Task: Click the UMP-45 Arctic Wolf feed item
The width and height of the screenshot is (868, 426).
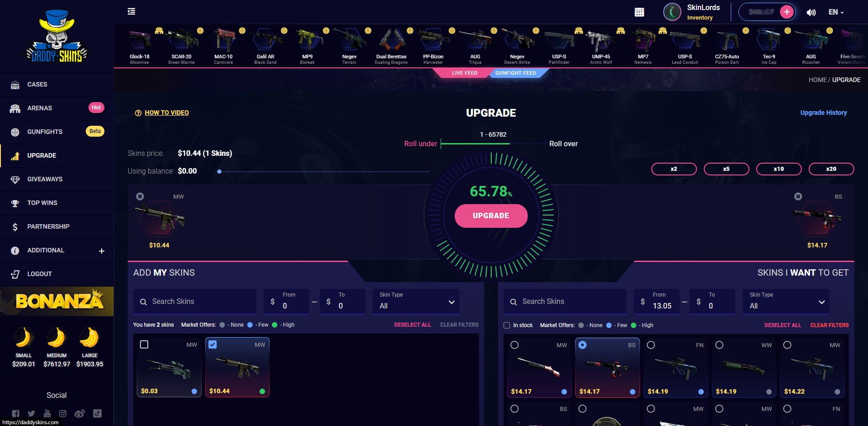Action: [601, 46]
